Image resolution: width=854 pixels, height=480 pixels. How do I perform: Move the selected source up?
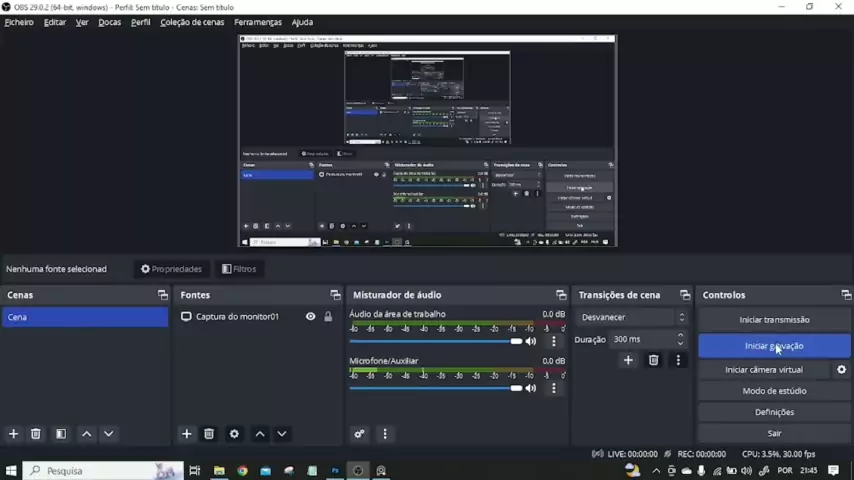(260, 434)
